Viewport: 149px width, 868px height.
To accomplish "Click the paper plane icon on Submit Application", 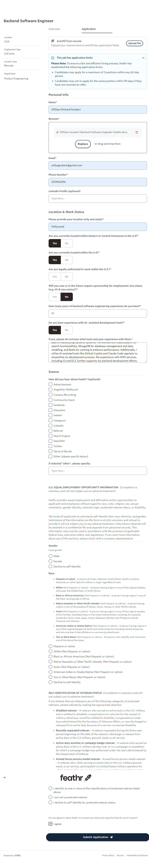I will coord(111,837).
